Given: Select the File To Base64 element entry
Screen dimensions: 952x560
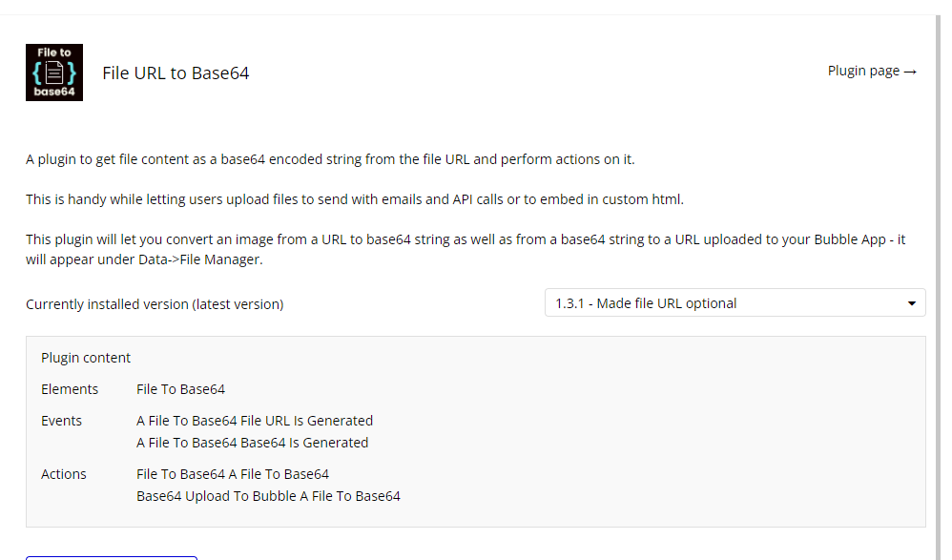Looking at the screenshot, I should click(x=180, y=389).
